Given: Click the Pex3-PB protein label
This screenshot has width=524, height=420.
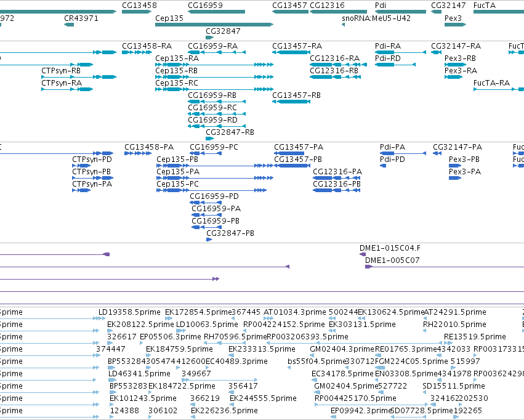Looking at the screenshot, I should coord(464,160).
